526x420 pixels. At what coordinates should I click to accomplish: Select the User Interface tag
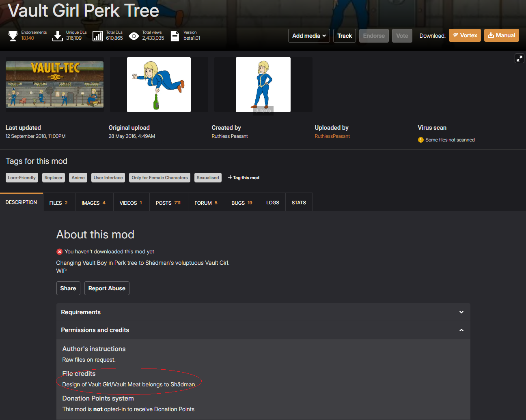(x=108, y=178)
